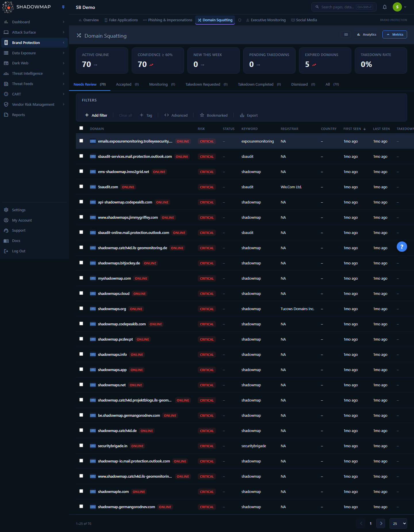Check the sbaudit-services.mail.protection.outlook.com row

81,156
